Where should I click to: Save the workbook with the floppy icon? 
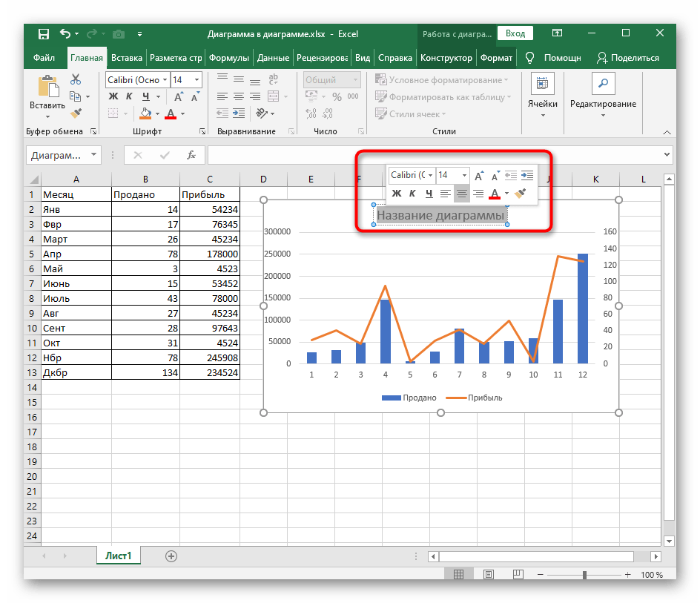tap(43, 34)
